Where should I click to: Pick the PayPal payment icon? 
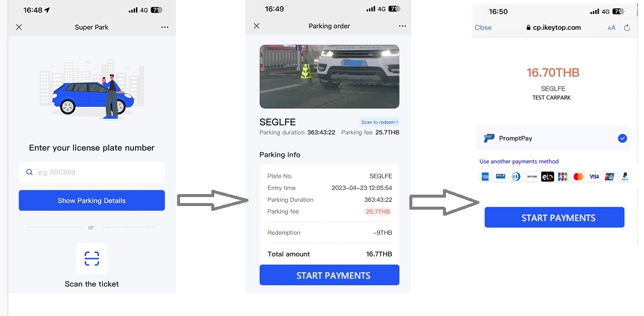(x=625, y=177)
